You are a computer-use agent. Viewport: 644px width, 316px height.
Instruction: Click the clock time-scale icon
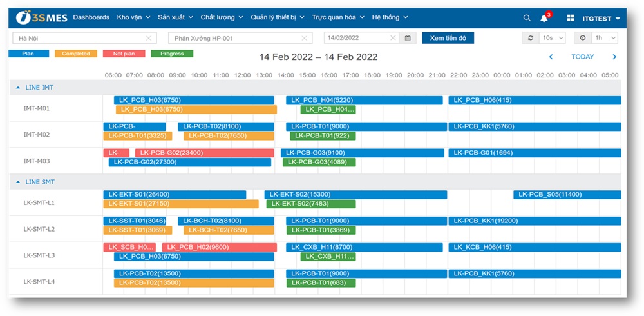tap(583, 38)
